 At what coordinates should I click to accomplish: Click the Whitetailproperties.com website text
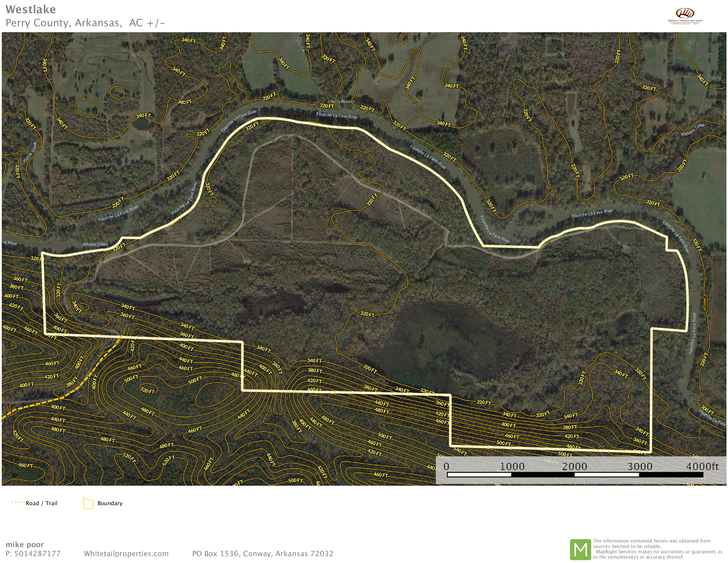coord(126,554)
